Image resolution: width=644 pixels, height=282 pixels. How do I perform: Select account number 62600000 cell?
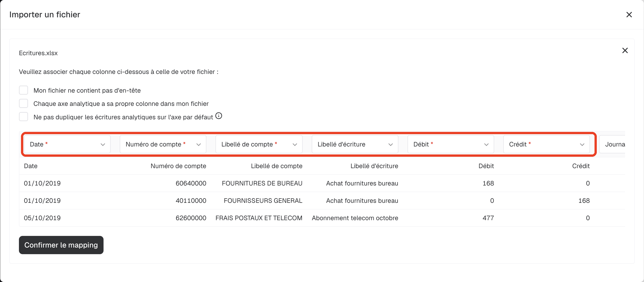tap(191, 218)
